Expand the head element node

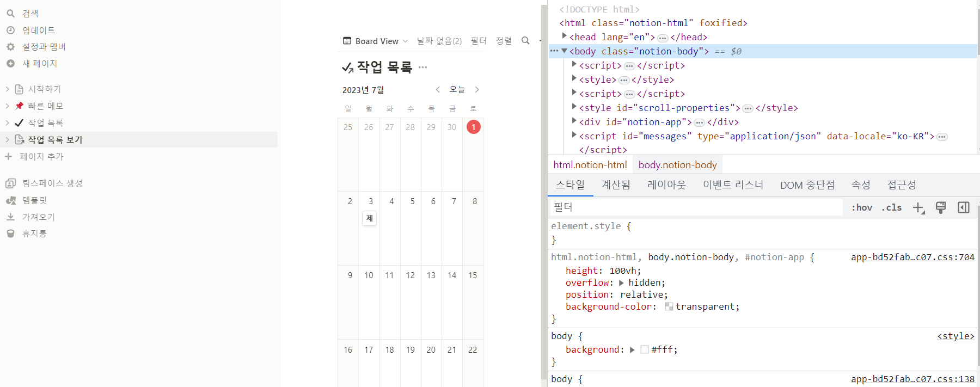[565, 36]
